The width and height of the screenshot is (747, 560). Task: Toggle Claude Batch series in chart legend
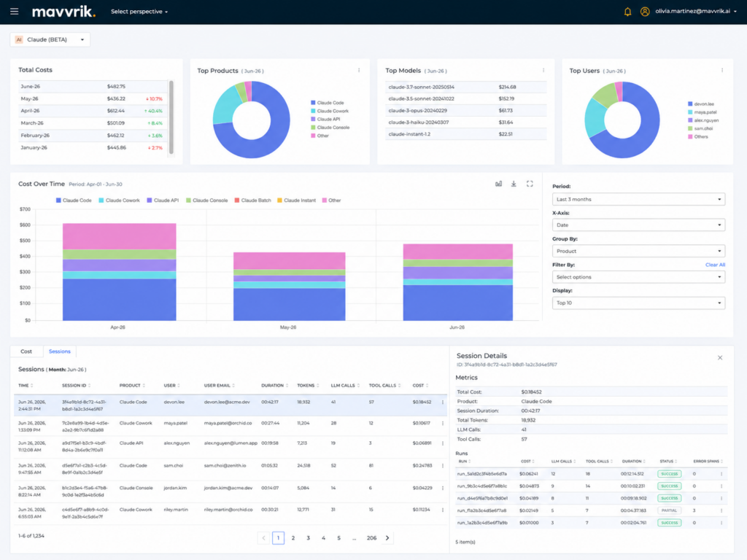[x=252, y=201]
